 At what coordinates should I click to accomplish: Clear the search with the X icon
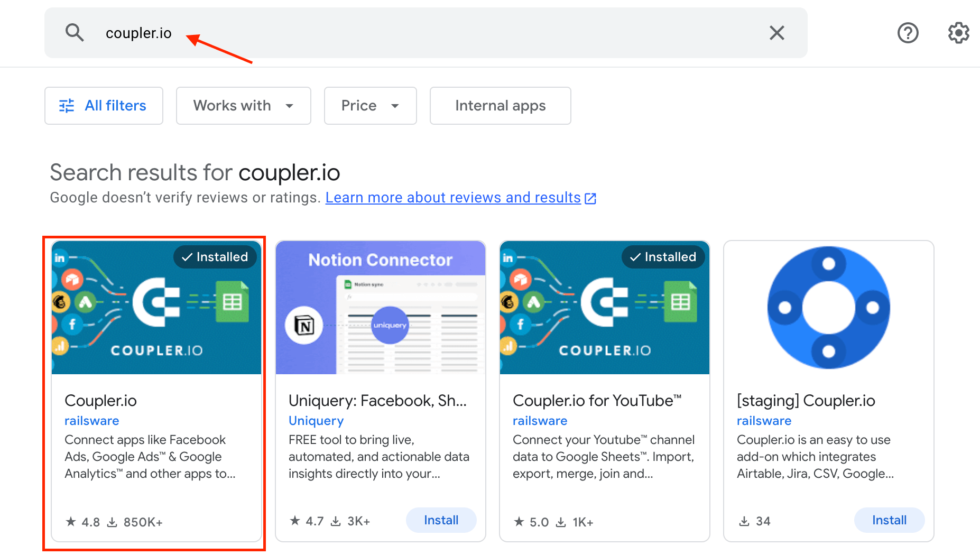coord(776,33)
